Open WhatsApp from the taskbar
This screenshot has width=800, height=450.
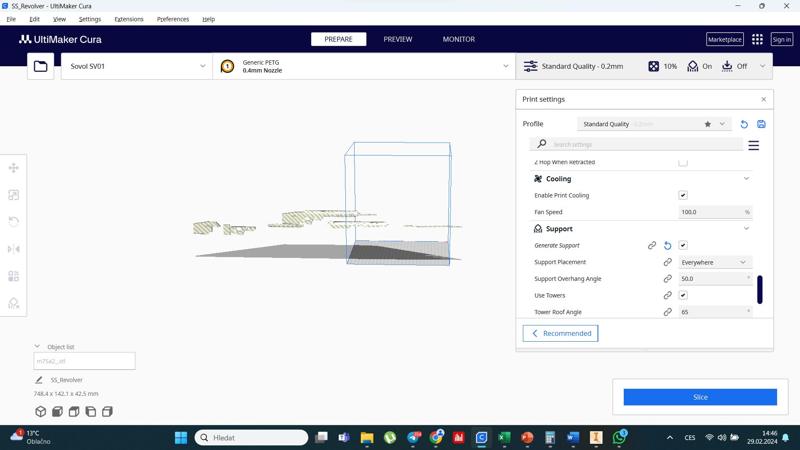click(x=619, y=437)
